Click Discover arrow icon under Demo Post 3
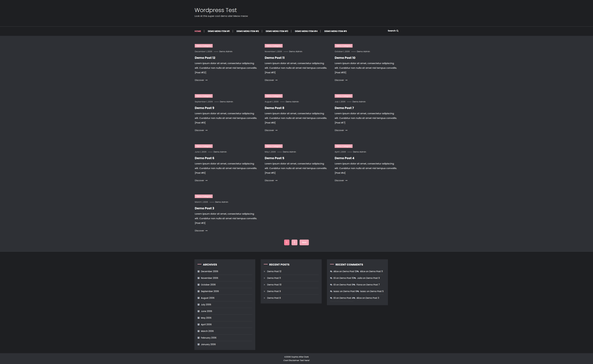This screenshot has width=593, height=364. 206,231
